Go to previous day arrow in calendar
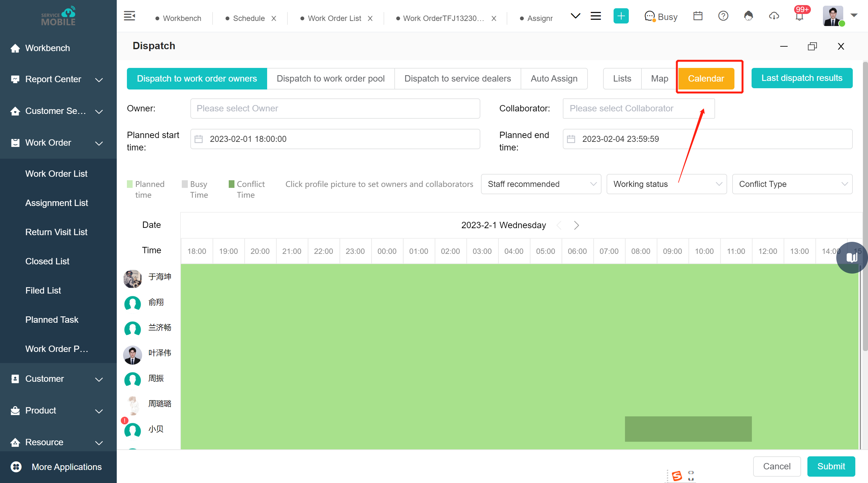868x483 pixels. pos(559,225)
